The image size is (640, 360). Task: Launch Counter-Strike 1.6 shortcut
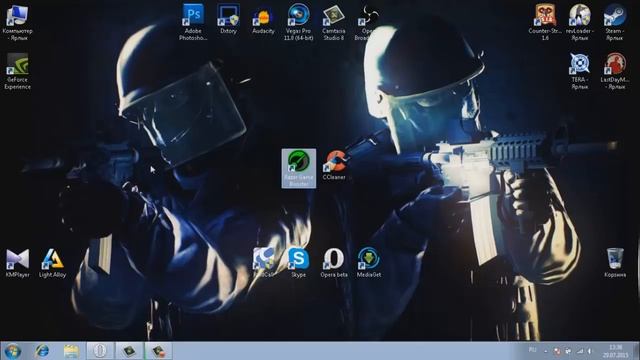click(x=545, y=22)
